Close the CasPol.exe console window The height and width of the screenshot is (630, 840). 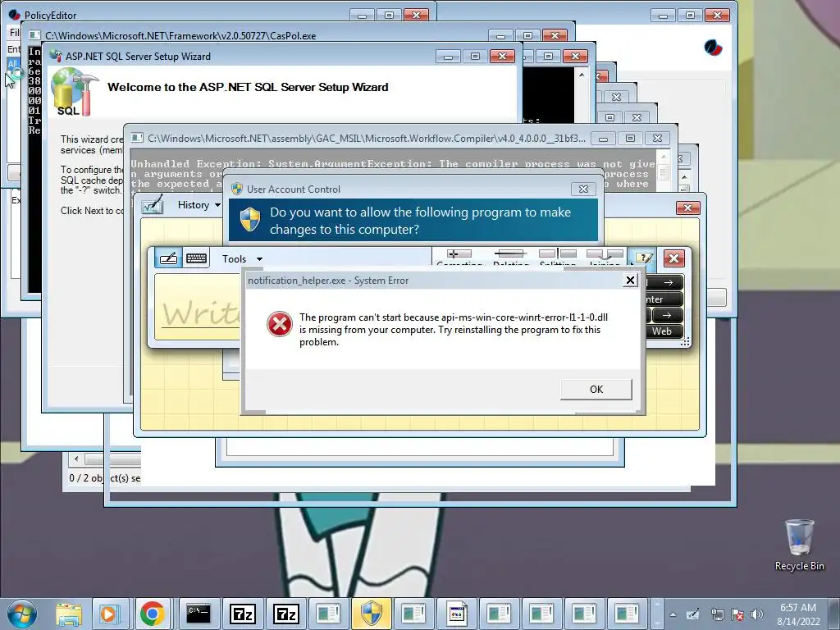[555, 36]
